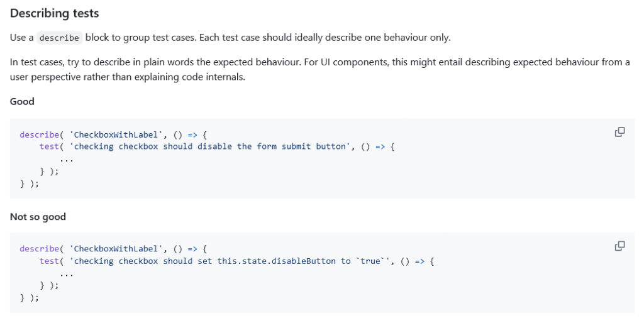
Task: Copy the Not so good code block
Action: (619, 246)
